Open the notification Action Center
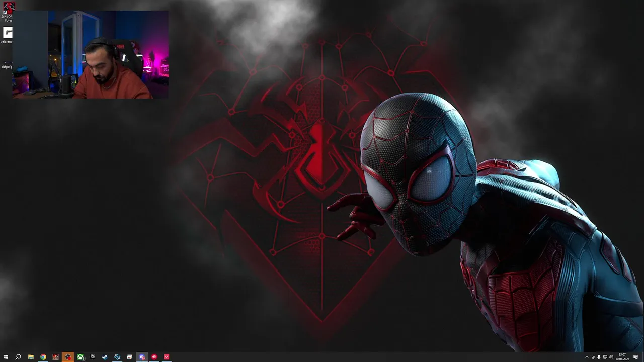Screen dimensions: 644x362 pyautogui.click(x=636, y=357)
